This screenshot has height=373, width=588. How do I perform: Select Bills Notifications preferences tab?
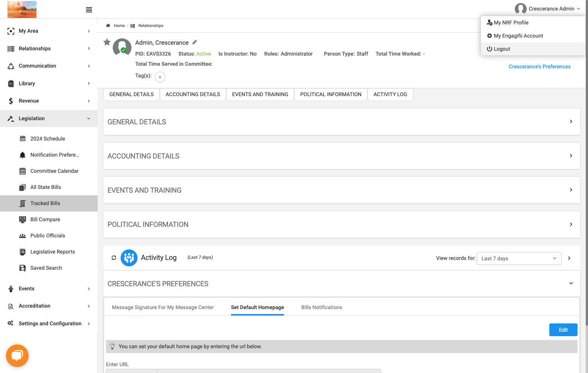(x=322, y=307)
